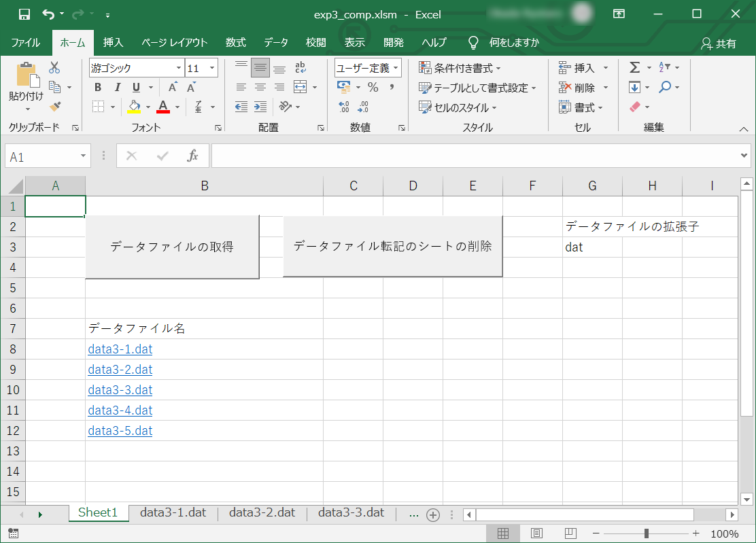Toggle italic formatting
The image size is (756, 543).
tap(117, 87)
